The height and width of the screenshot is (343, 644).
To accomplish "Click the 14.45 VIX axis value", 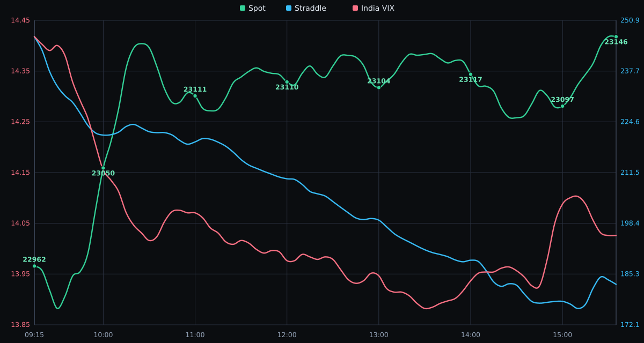I will tap(20, 20).
